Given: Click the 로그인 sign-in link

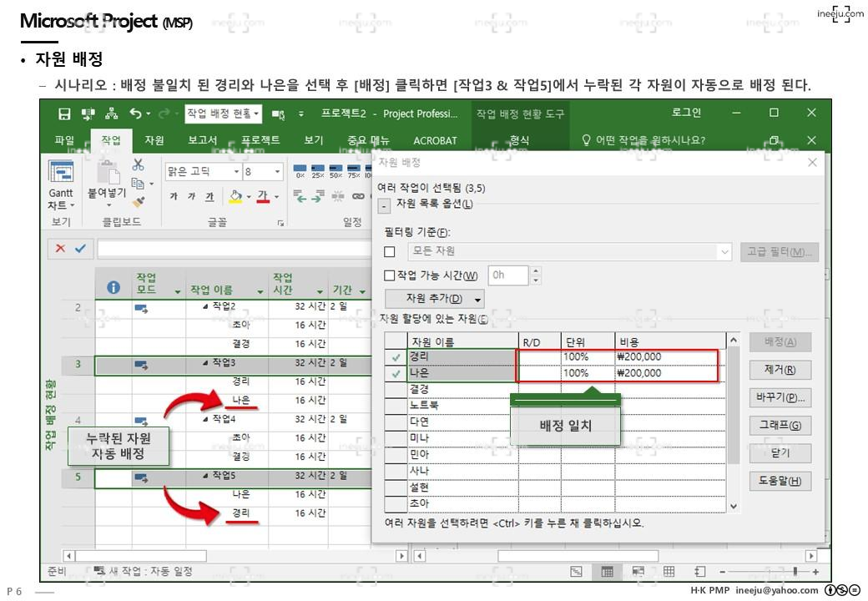Looking at the screenshot, I should 686,113.
